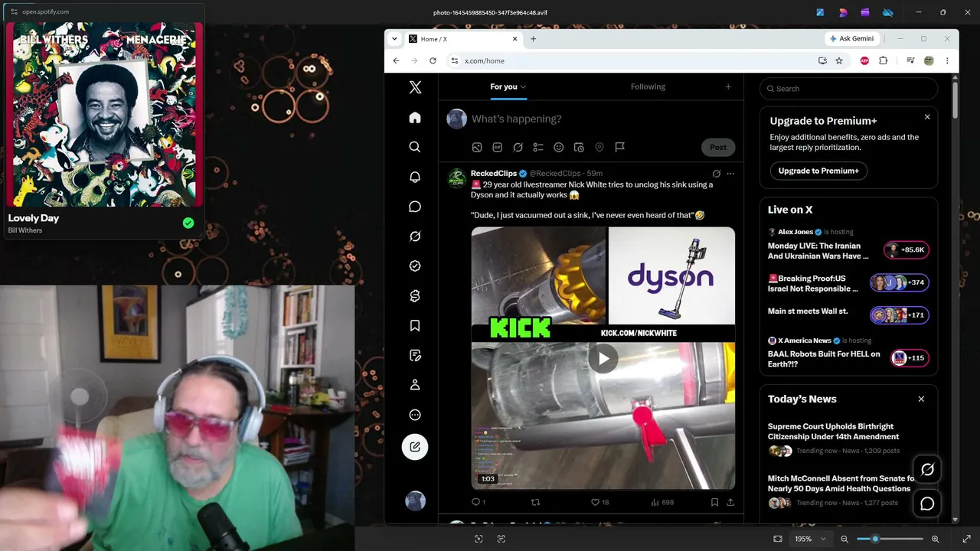Click the Upgrade to Premium+ button
Image resolution: width=980 pixels, height=551 pixels.
(818, 171)
